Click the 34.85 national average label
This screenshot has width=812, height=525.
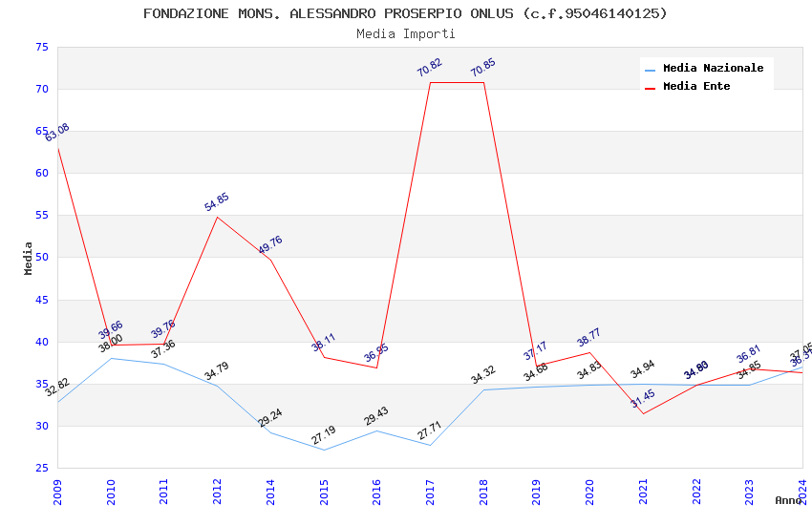pos(749,369)
